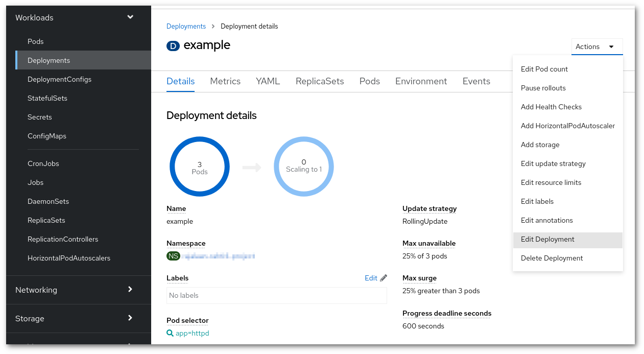Click the Max unavailable label

429,243
